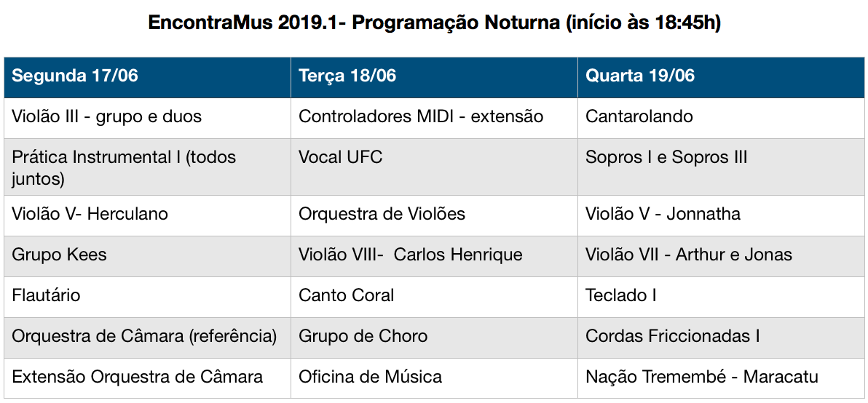Viewport: 868px width, 403px height.
Task: Click the Segunda 17/06 column header
Action: pos(147,77)
